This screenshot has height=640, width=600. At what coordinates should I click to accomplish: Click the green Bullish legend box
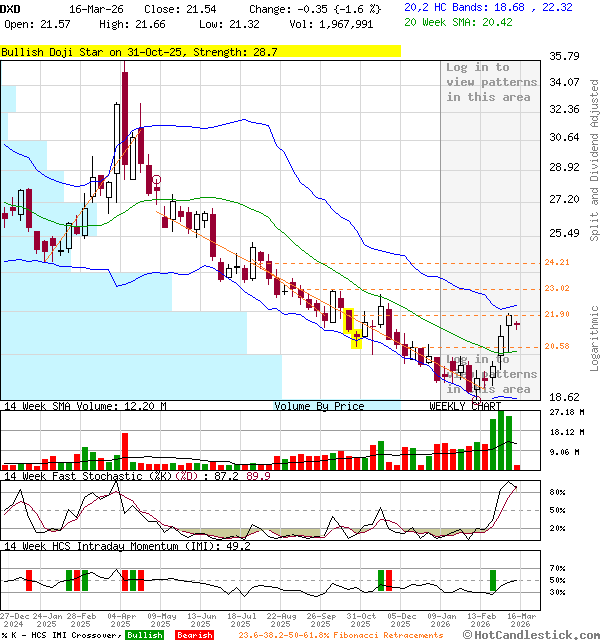tap(145, 635)
